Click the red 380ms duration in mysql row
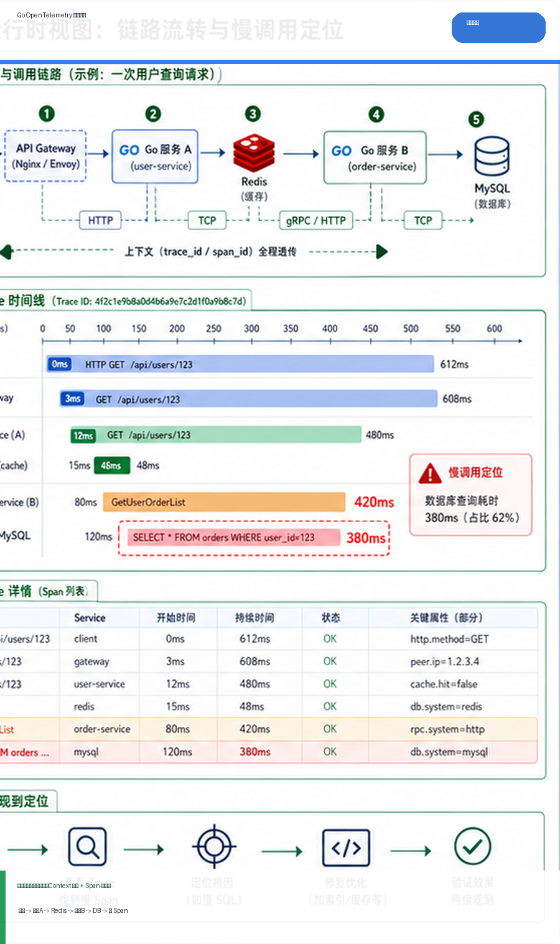 [x=255, y=752]
